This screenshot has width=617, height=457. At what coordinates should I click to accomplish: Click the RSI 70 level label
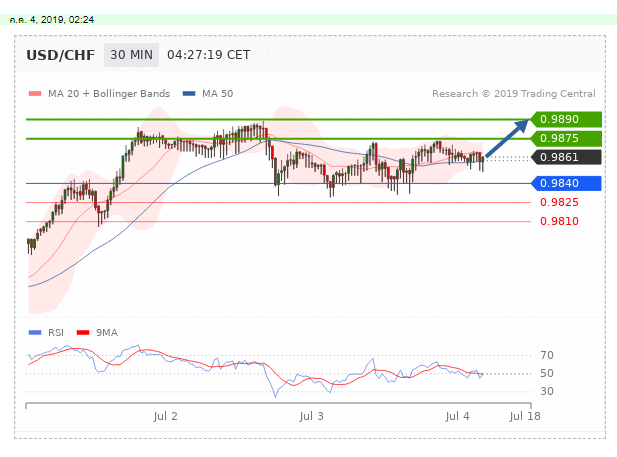click(x=547, y=355)
